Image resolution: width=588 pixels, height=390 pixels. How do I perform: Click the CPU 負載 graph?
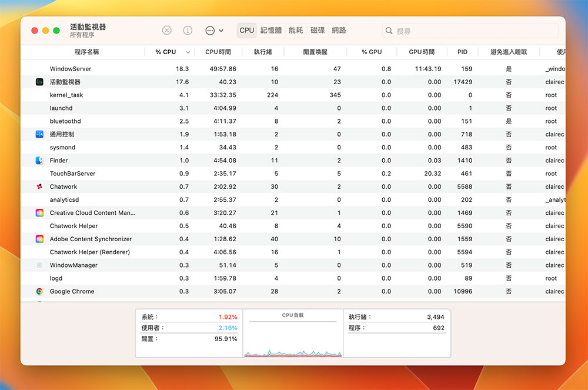[x=293, y=338]
